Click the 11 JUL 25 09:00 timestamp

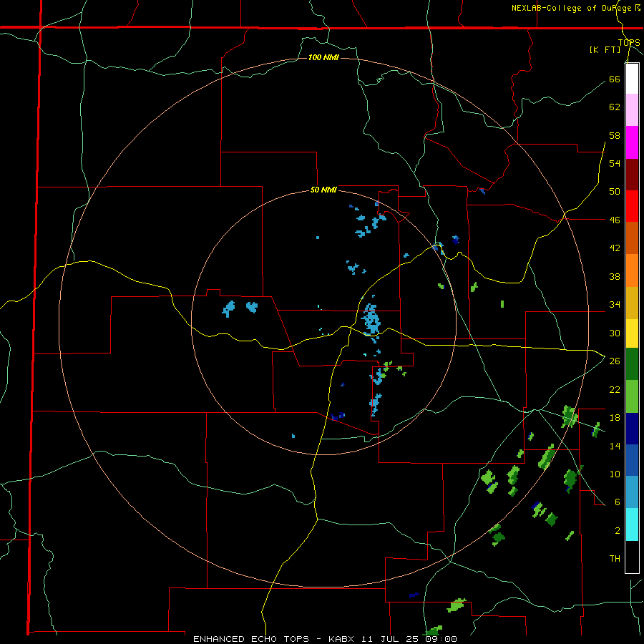[409, 639]
